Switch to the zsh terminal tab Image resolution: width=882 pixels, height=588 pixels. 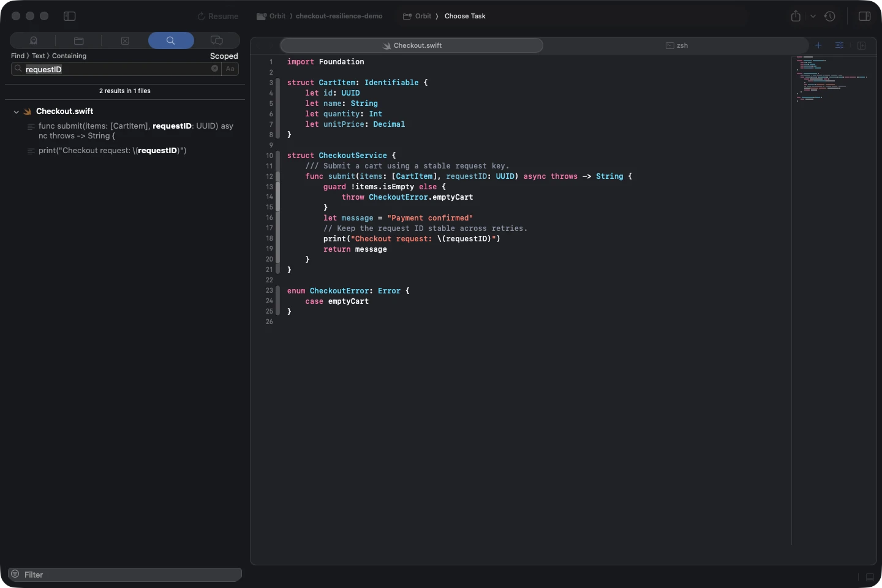point(676,45)
